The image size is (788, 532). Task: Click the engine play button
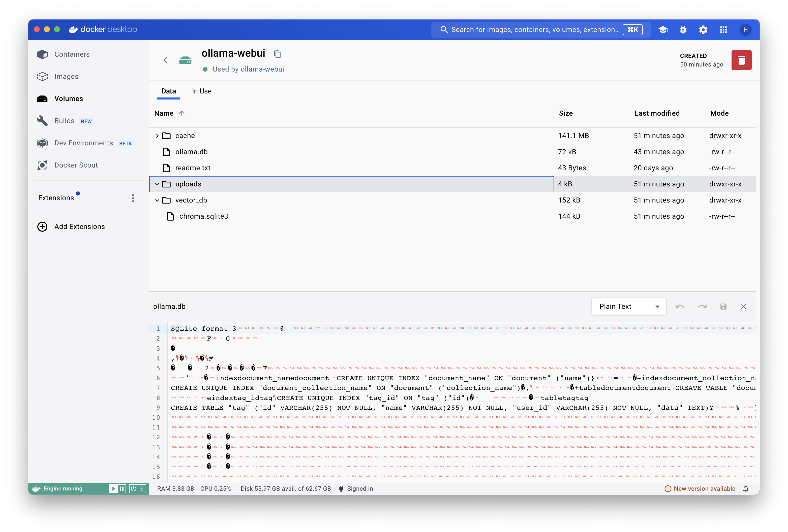click(x=113, y=489)
